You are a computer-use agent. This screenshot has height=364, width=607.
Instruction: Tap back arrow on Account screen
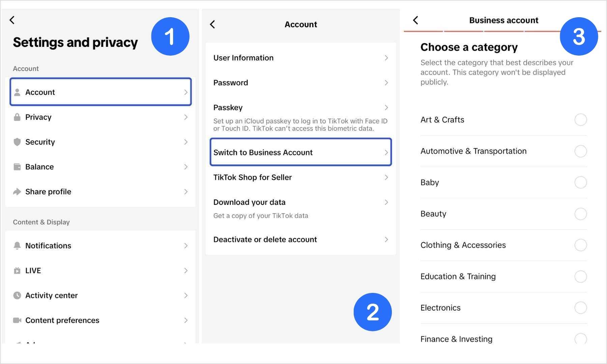tap(212, 24)
